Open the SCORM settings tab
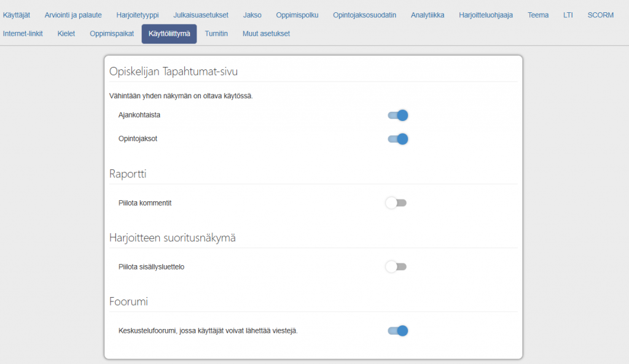The width and height of the screenshot is (629, 364). (600, 15)
